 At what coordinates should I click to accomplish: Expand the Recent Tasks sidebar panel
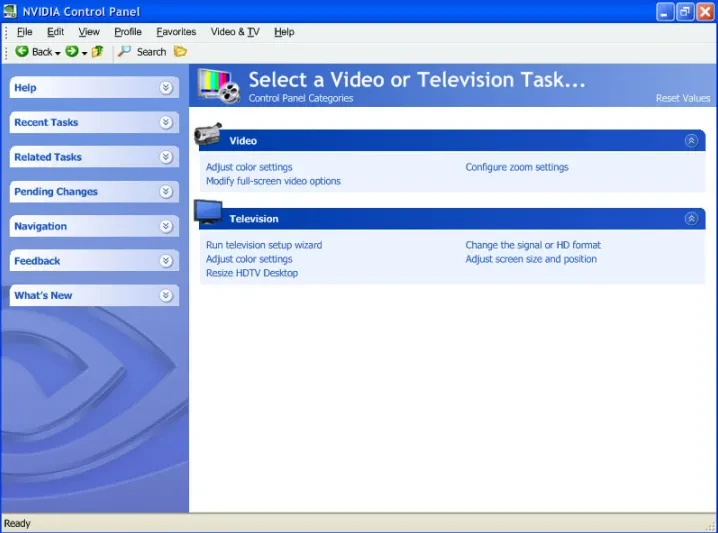point(166,122)
